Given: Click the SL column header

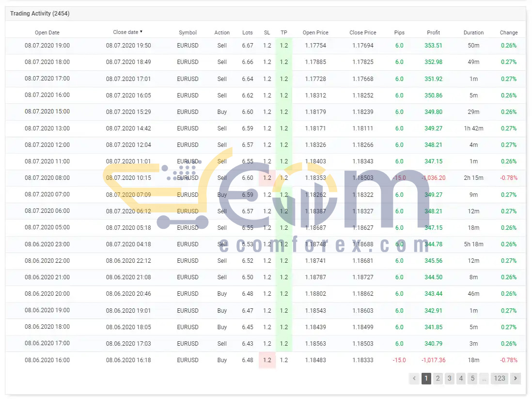Looking at the screenshot, I should pyautogui.click(x=267, y=32).
